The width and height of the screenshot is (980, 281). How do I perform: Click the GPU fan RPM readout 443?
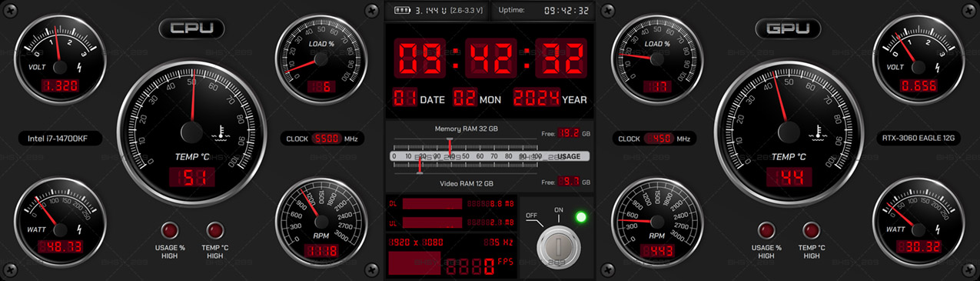(x=656, y=250)
